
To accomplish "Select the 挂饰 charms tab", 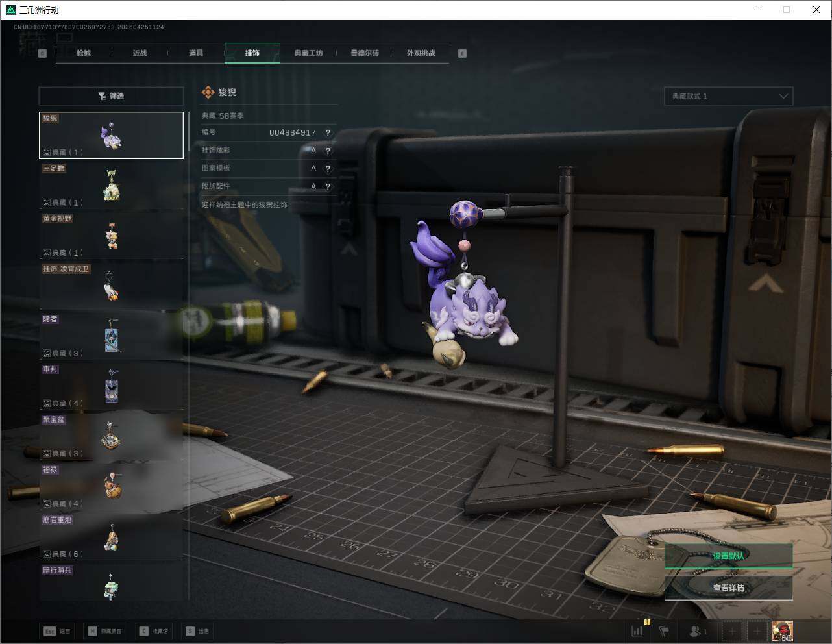I will pyautogui.click(x=252, y=53).
